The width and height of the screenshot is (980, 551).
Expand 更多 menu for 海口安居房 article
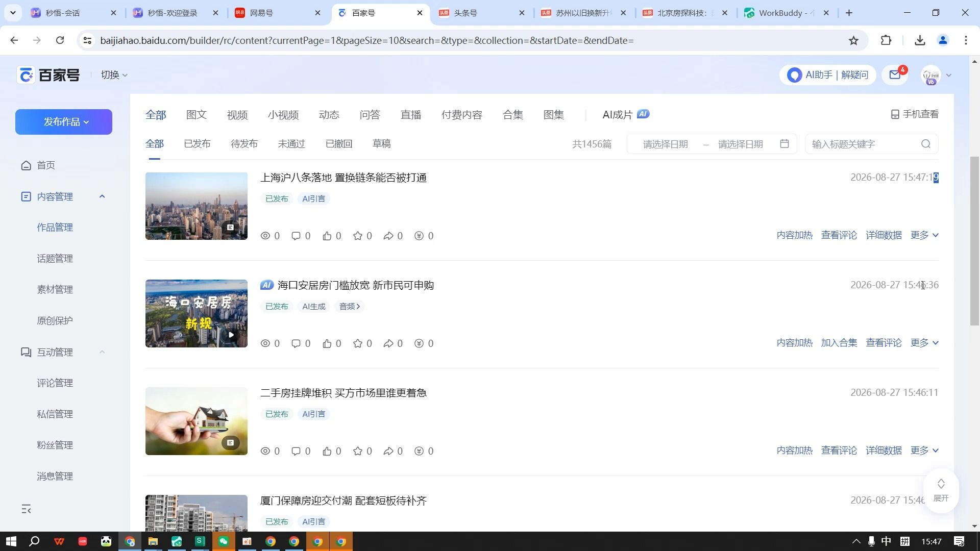pyautogui.click(x=924, y=343)
